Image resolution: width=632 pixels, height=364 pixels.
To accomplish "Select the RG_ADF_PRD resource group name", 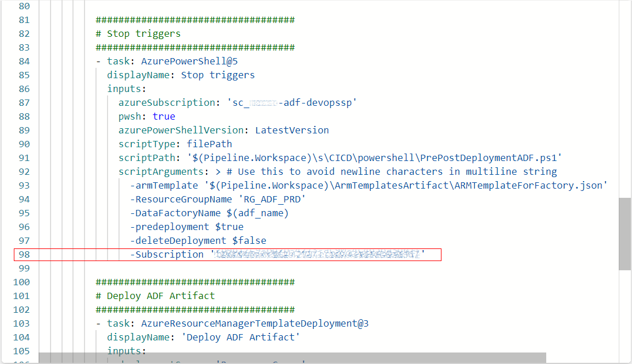I will click(x=271, y=199).
